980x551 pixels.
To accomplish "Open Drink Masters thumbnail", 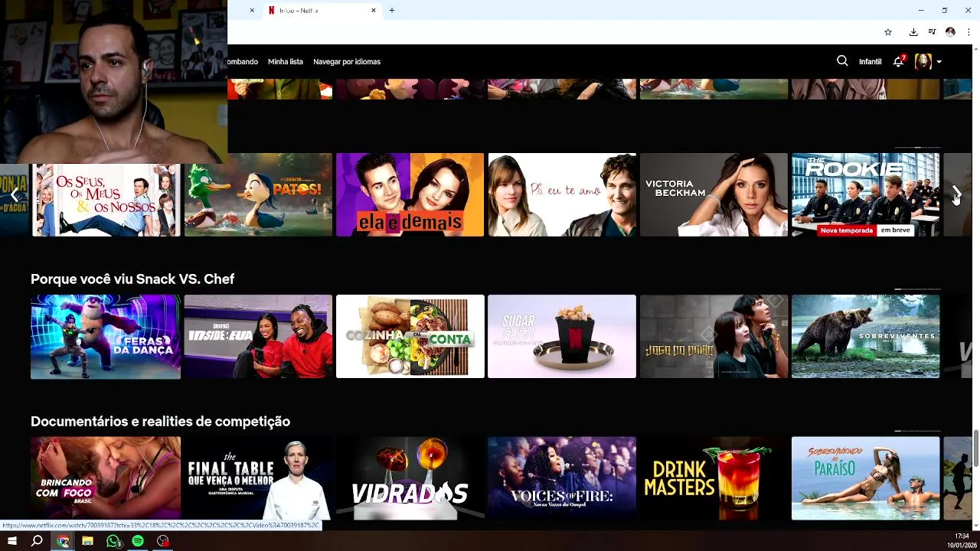I will (714, 478).
